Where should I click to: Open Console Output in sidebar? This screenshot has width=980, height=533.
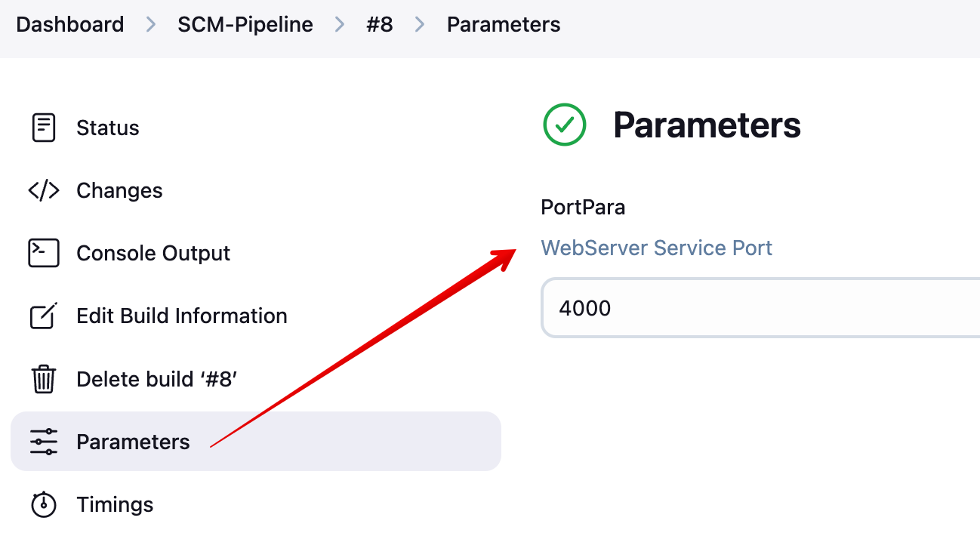(153, 254)
